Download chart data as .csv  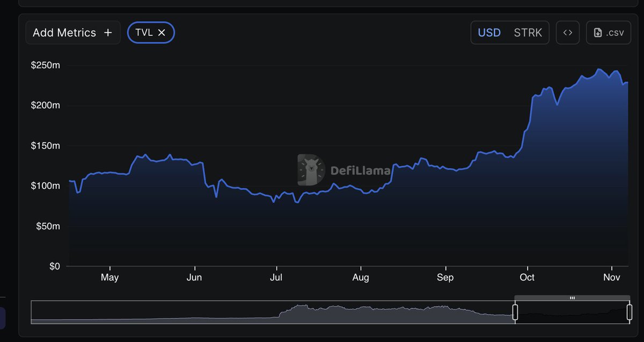pyautogui.click(x=609, y=33)
